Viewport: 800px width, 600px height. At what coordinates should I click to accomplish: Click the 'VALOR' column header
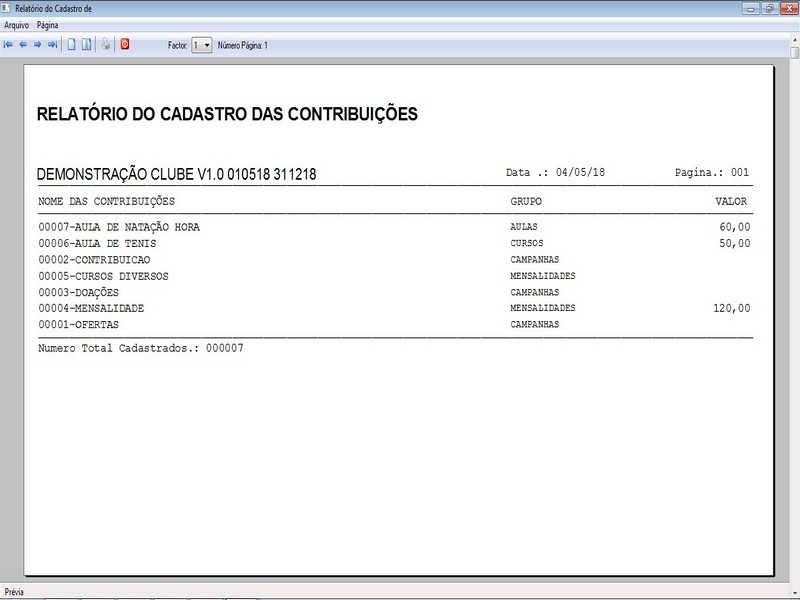(731, 202)
